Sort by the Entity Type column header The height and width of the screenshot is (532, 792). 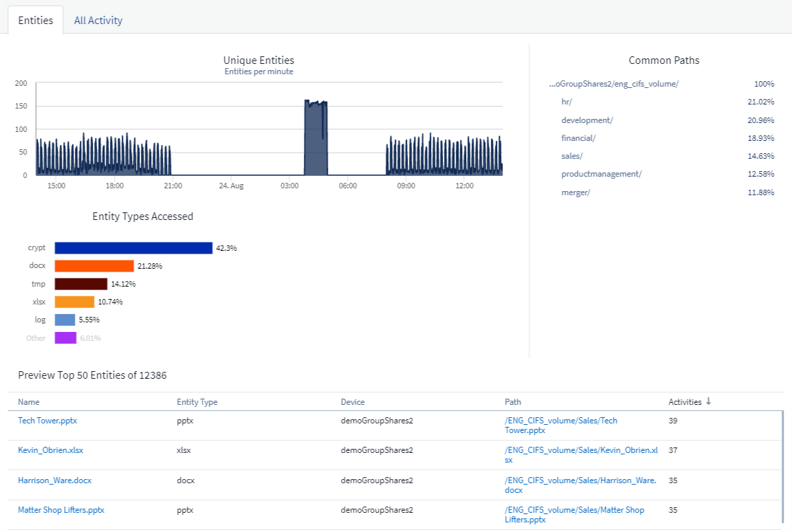197,402
